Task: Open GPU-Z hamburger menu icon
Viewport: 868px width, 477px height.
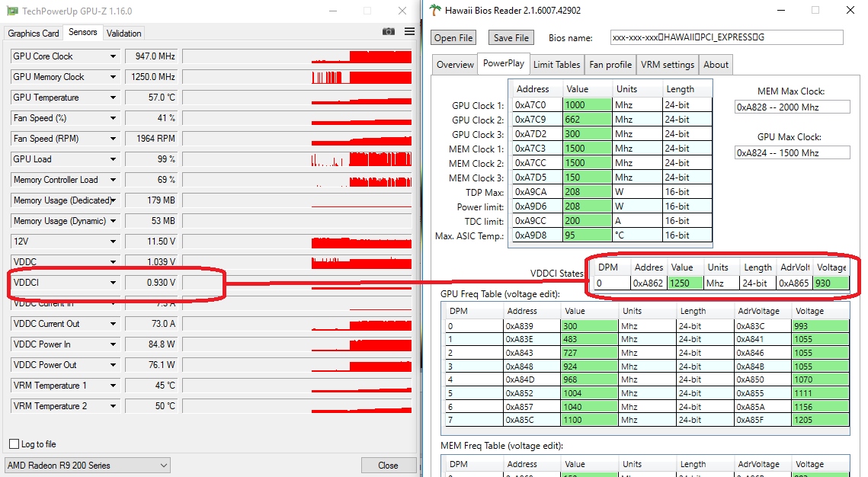Action: click(x=410, y=31)
